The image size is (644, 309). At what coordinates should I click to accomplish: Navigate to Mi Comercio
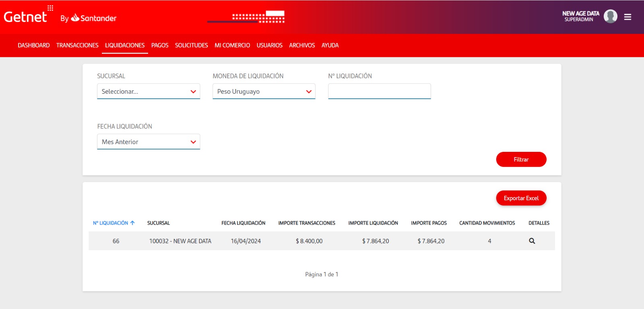(x=232, y=46)
